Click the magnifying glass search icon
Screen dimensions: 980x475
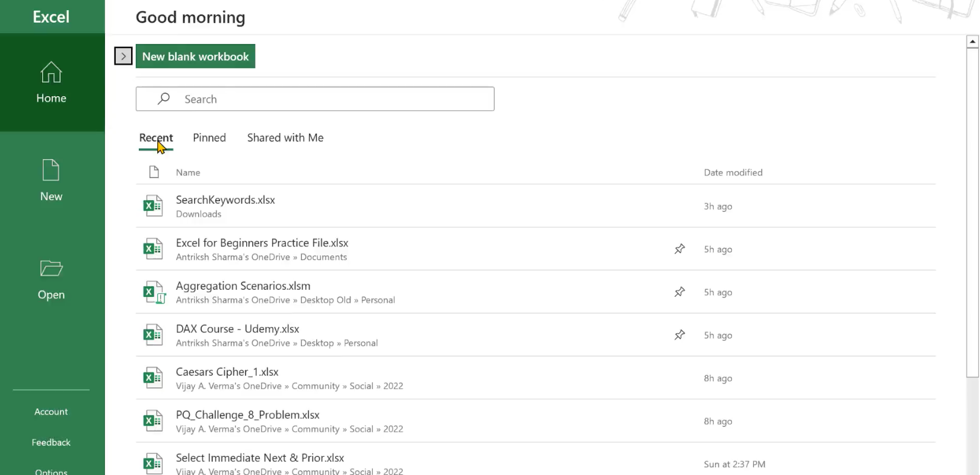pos(164,99)
